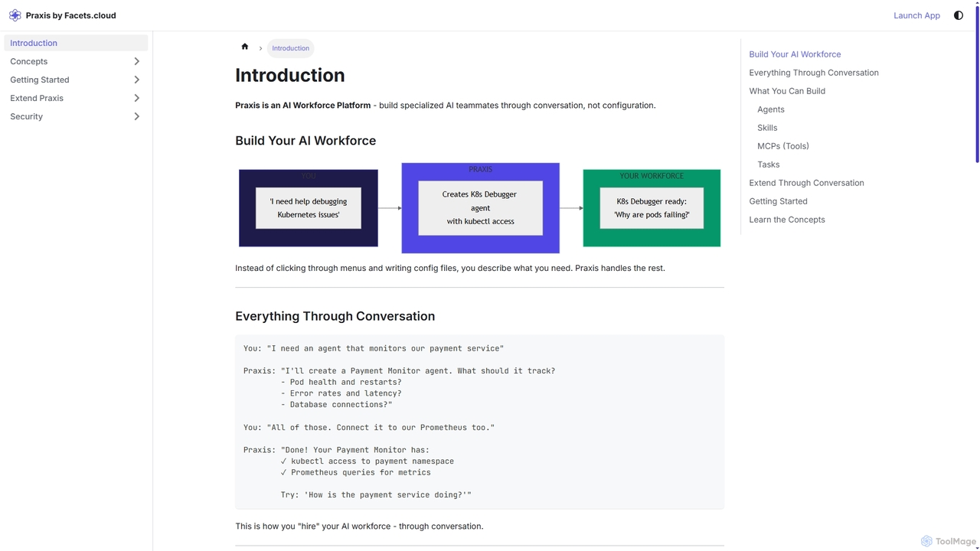Open the Introduction sidebar page
Viewport: 980px width, 551px height.
click(x=76, y=43)
